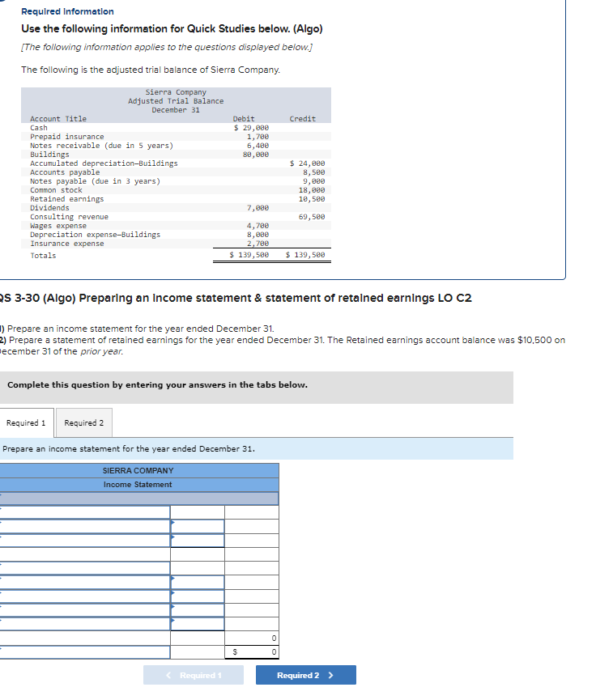Click the 'Required information' heading
This screenshot has height=700, width=596.
pyautogui.click(x=67, y=11)
